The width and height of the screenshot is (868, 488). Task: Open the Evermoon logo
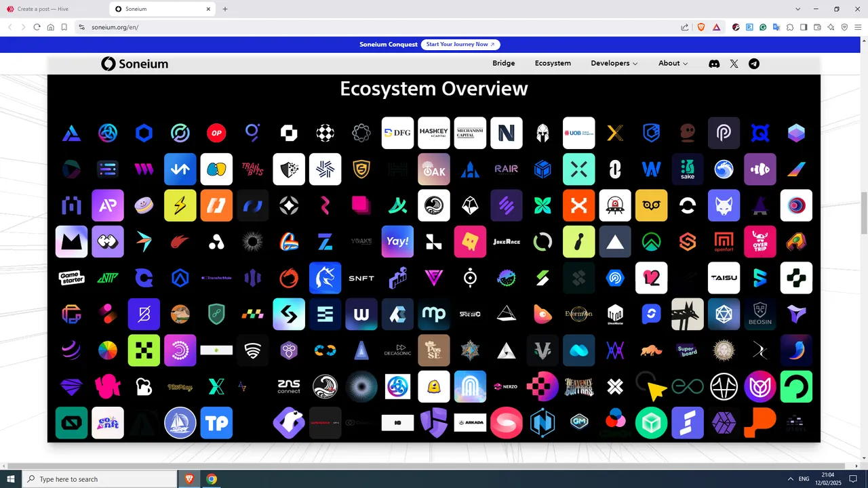(578, 314)
